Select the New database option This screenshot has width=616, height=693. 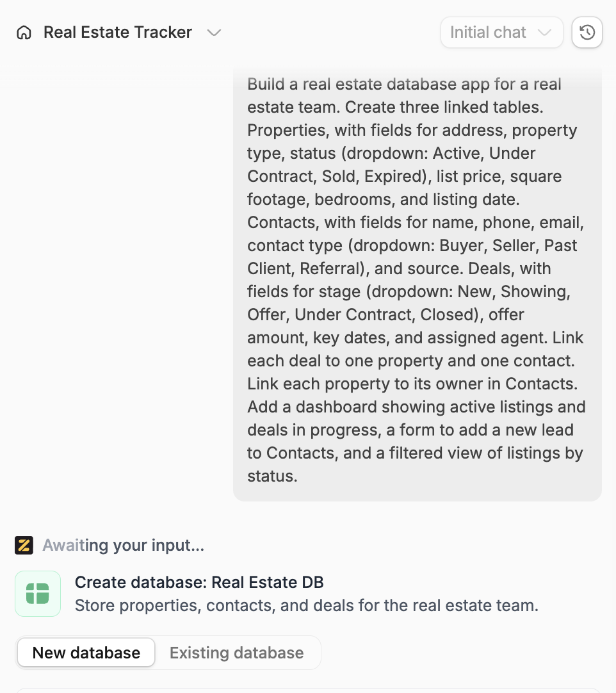tap(86, 653)
